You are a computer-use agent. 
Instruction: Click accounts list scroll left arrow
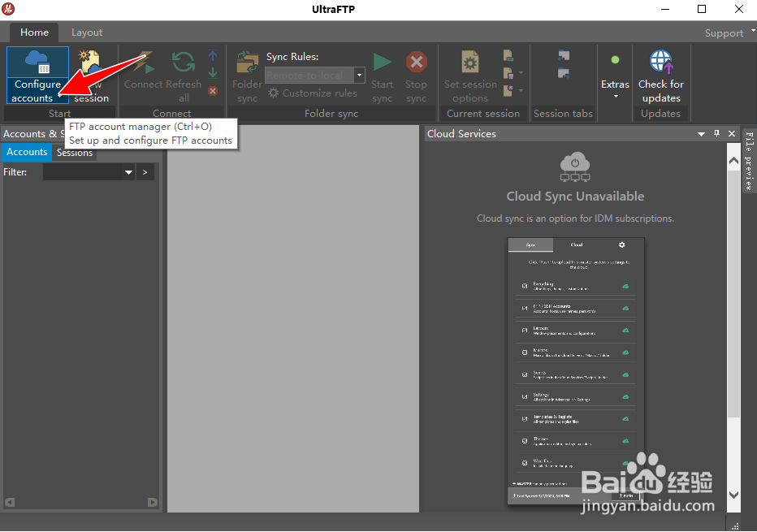9,502
